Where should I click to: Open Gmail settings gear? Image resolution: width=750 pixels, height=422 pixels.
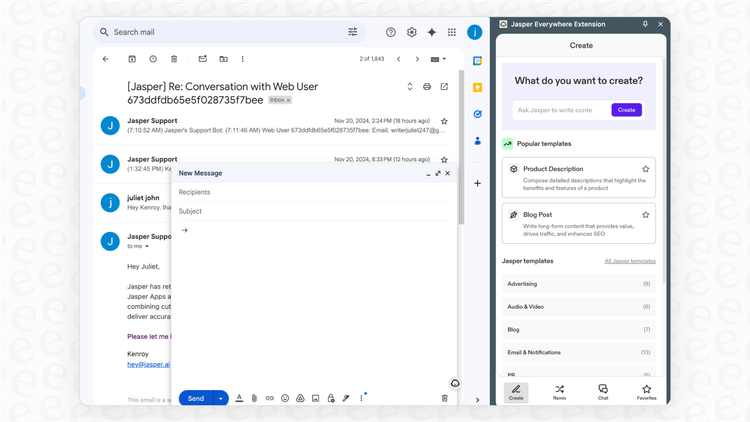point(411,32)
